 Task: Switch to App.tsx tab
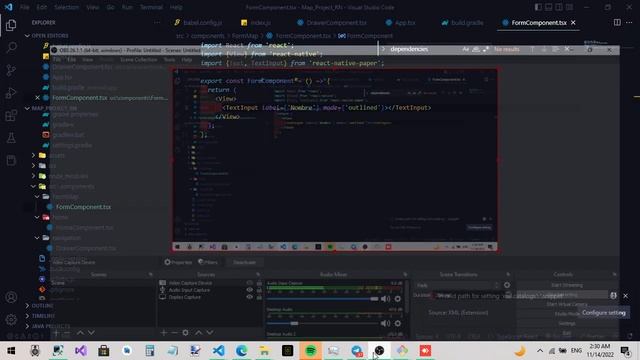tap(400, 22)
